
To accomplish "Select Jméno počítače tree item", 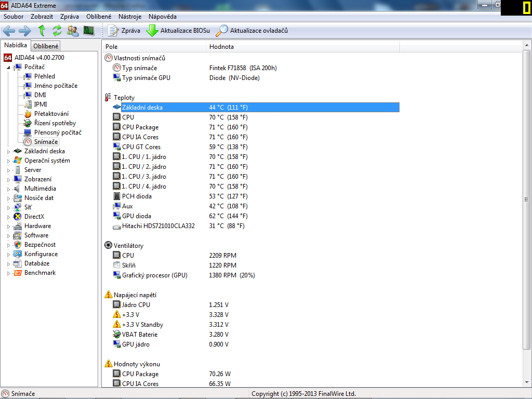I will click(x=56, y=86).
